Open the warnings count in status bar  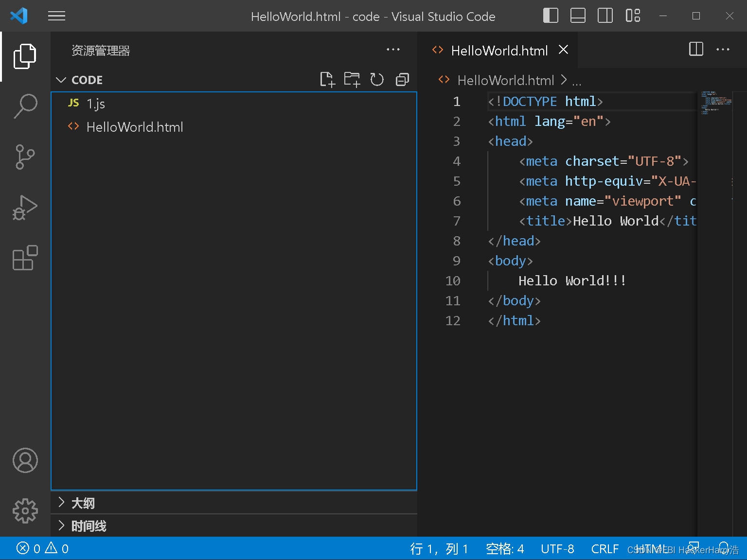click(x=57, y=549)
